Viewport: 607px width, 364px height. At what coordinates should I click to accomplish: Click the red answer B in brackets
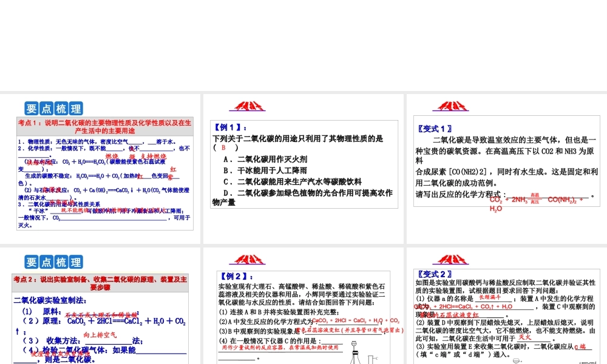pos(223,147)
